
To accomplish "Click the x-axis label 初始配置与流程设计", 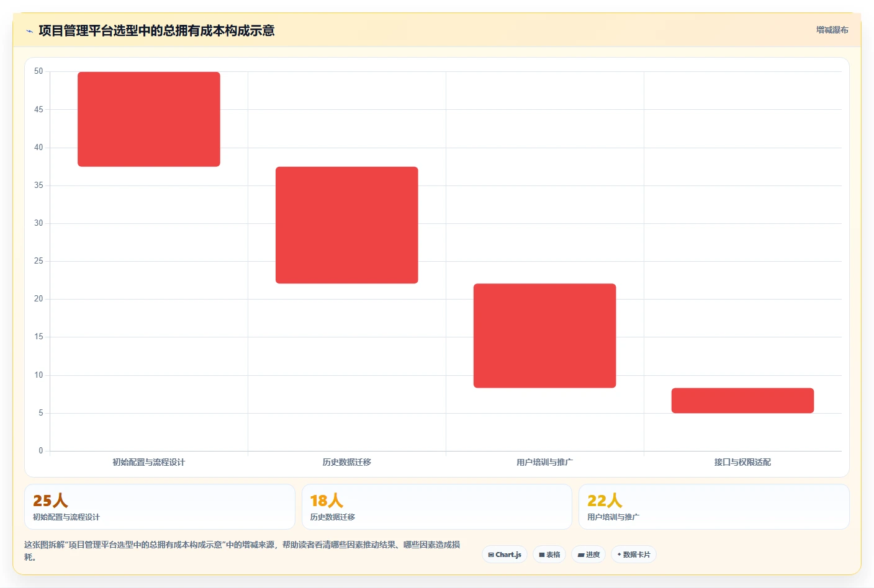I will (149, 462).
